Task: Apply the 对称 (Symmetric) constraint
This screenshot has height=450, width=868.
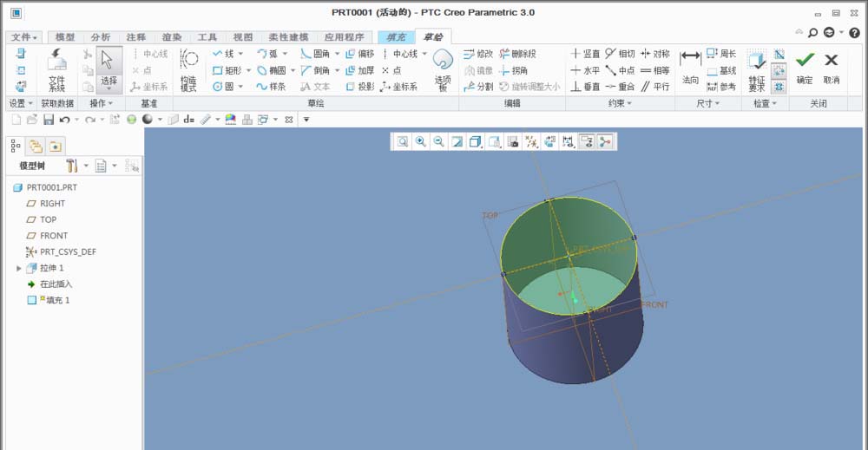Action: click(655, 54)
